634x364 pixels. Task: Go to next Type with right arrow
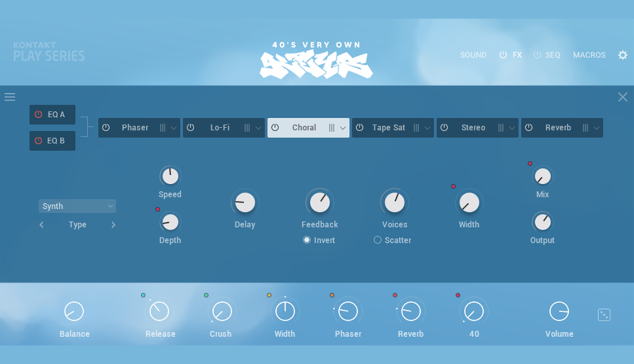point(113,225)
